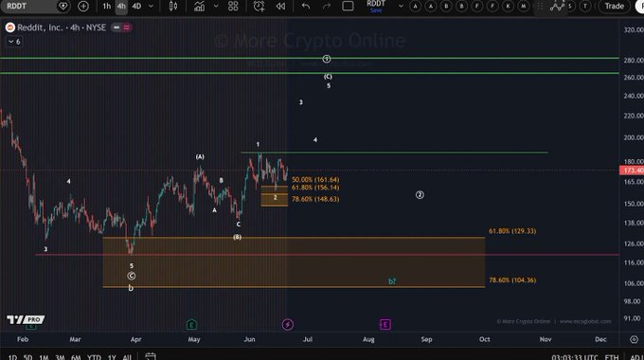Toggle the pink approximate-sign legend pill

pos(127,27)
